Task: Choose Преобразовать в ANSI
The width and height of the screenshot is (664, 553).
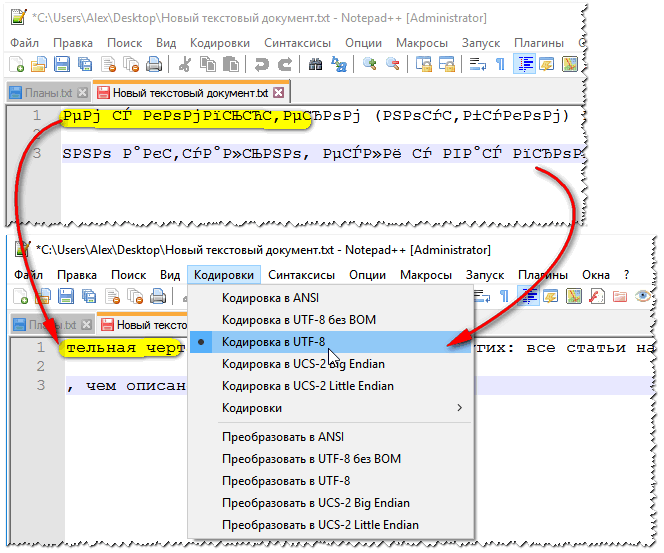Action: (x=331, y=437)
